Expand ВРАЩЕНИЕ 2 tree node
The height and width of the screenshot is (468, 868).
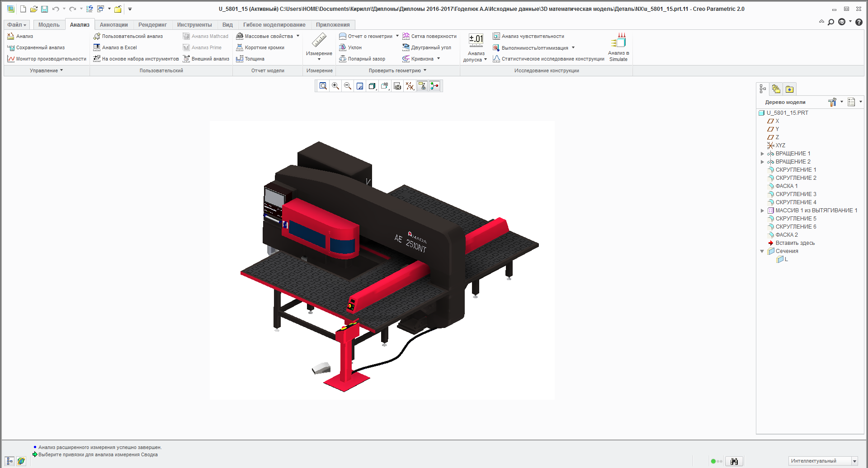pos(762,162)
